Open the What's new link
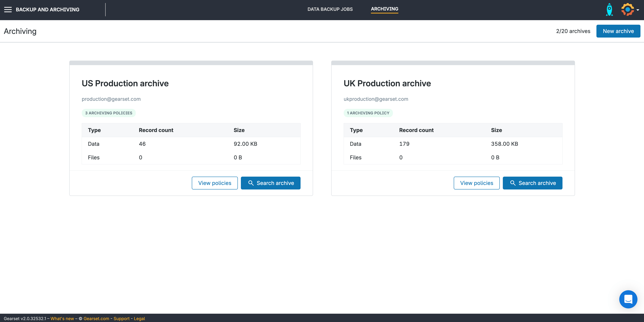 coord(62,318)
